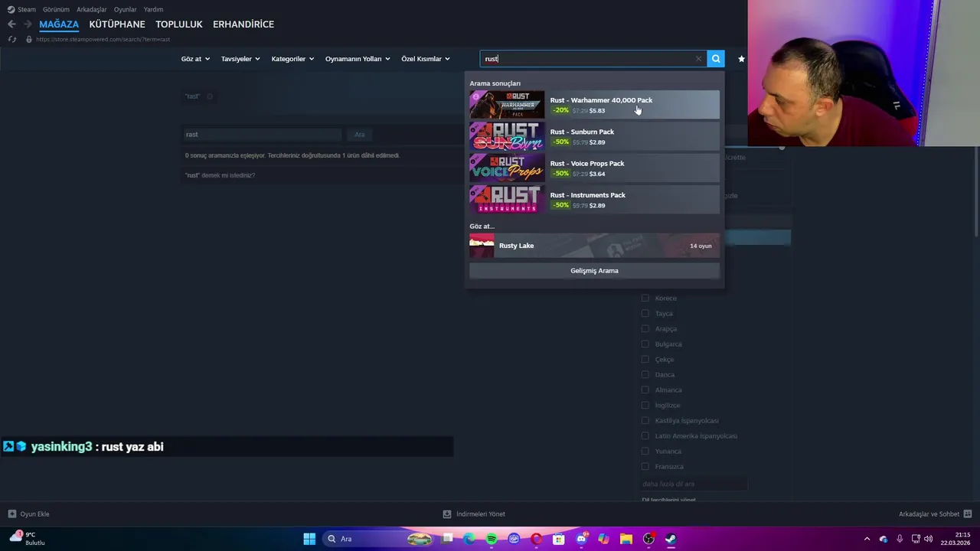Click the wishlist star icon beside search

click(741, 59)
